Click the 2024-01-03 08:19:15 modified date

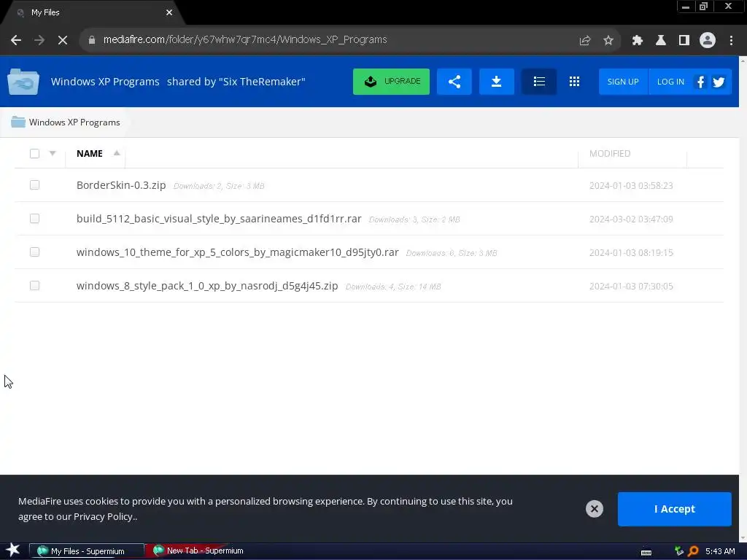coord(631,253)
